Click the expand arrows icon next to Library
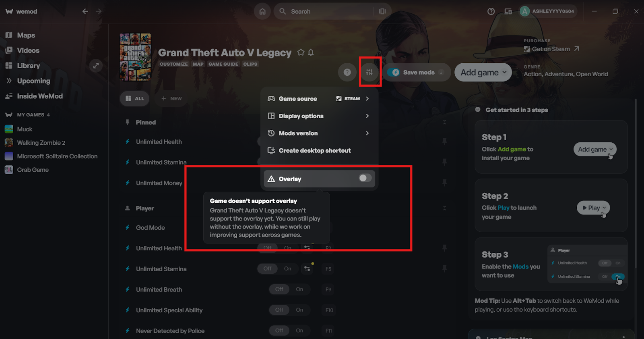 coord(96,66)
